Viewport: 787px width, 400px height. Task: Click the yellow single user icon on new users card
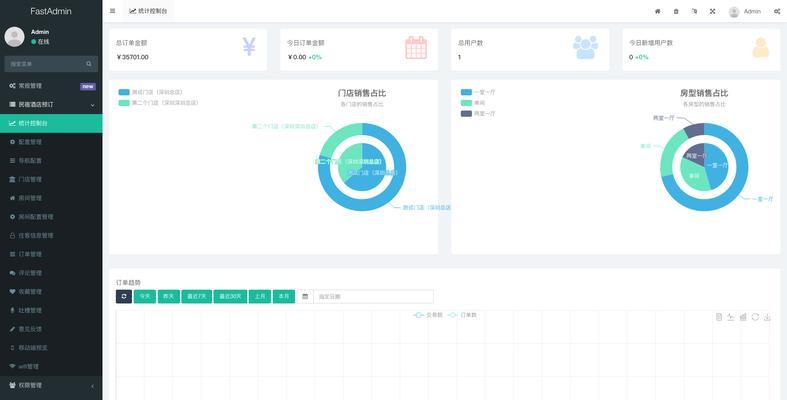pos(760,48)
